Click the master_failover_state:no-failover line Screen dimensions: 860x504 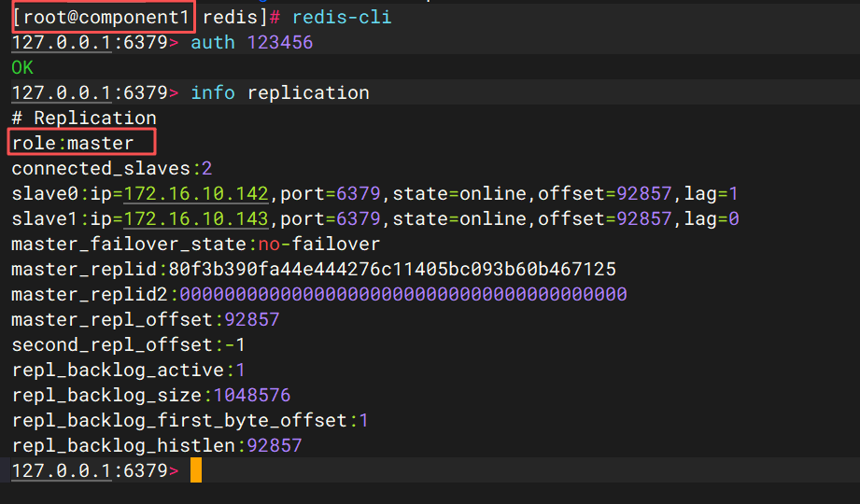(196, 245)
